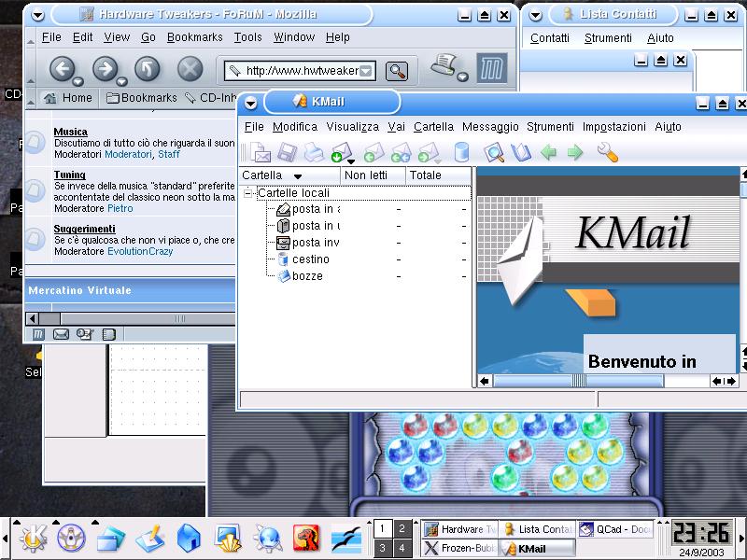Click the Print icon in KMail toolbar
This screenshot has height=560, width=747.
314,153
